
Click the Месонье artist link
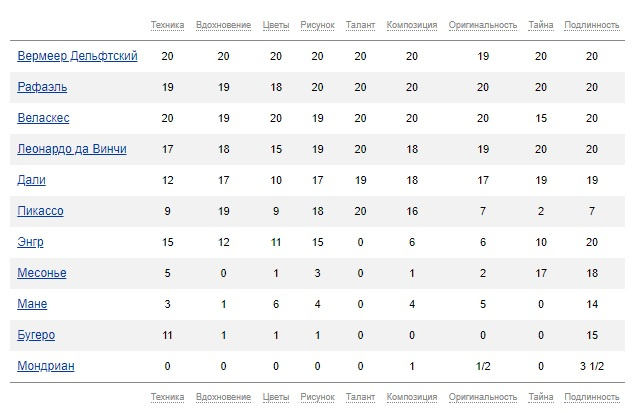(x=42, y=273)
